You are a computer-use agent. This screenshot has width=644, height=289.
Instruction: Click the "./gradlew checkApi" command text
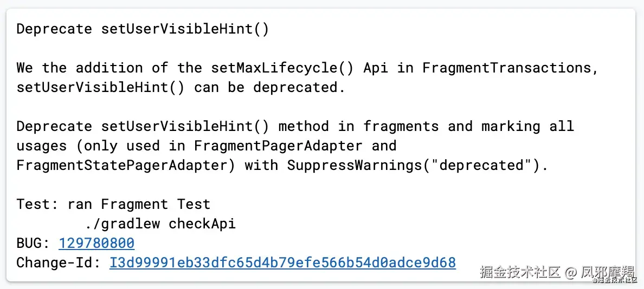point(160,224)
